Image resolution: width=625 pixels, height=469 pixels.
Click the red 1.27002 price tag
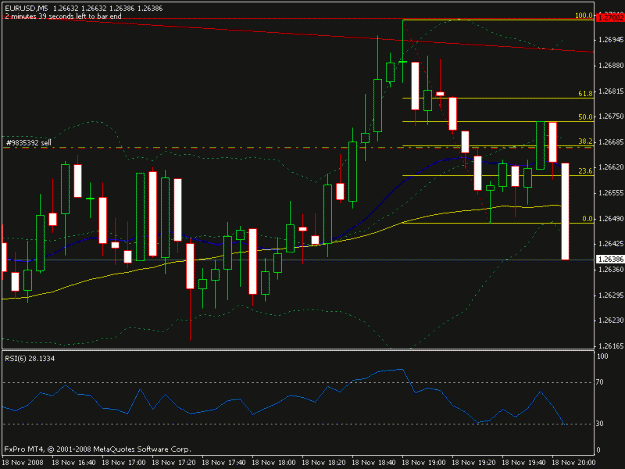(610, 18)
